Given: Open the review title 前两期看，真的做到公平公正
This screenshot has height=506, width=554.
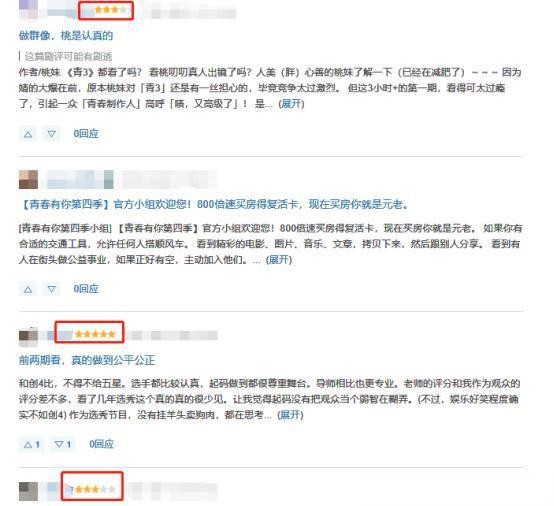Looking at the screenshot, I should coord(87,360).
